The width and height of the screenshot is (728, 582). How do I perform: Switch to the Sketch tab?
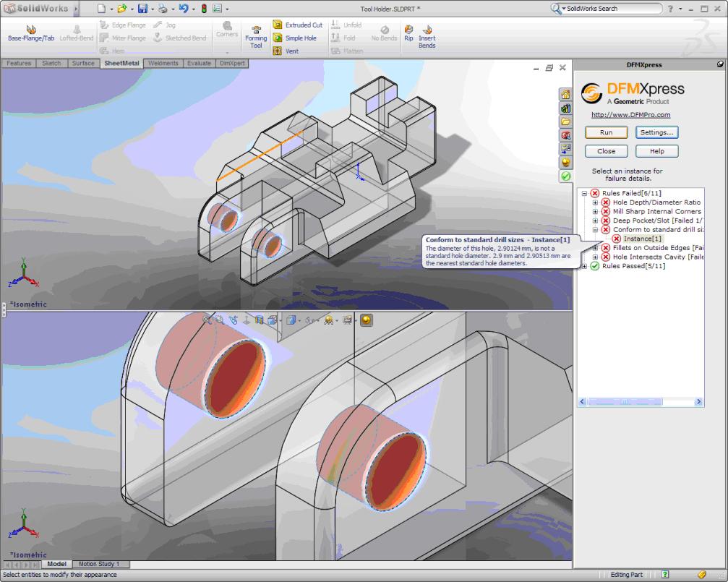click(x=51, y=63)
